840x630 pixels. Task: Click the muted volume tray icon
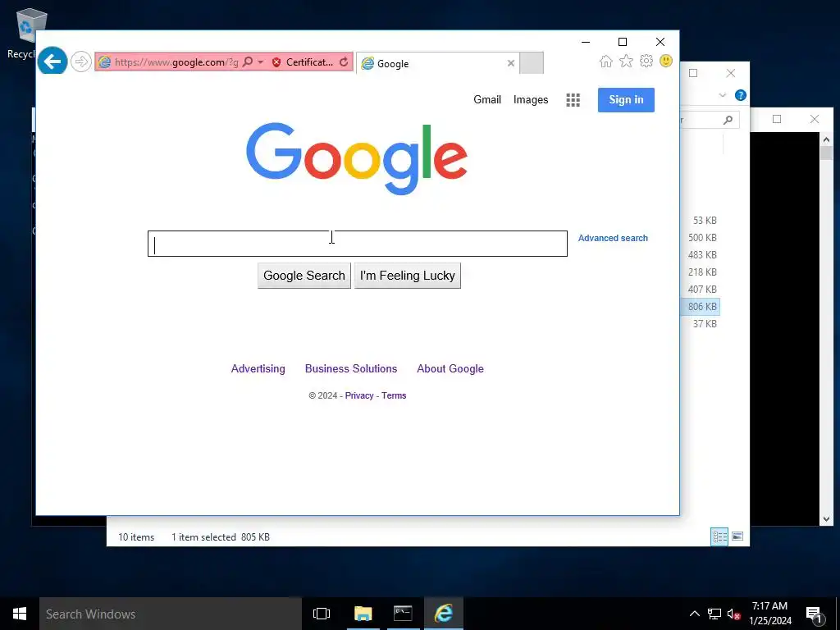tap(733, 614)
